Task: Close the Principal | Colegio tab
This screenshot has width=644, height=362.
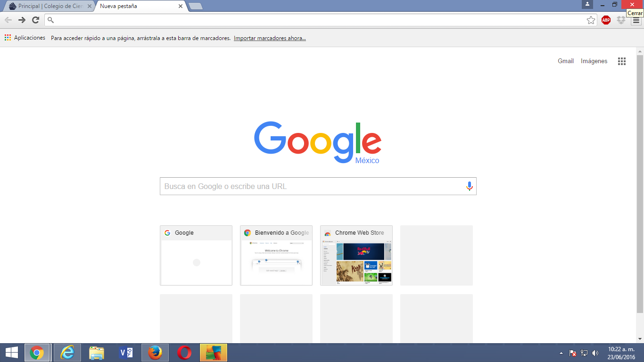Action: pos(89,7)
